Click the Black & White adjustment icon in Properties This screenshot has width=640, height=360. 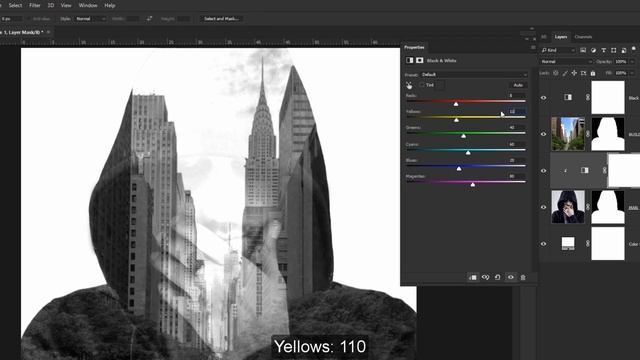tap(409, 60)
